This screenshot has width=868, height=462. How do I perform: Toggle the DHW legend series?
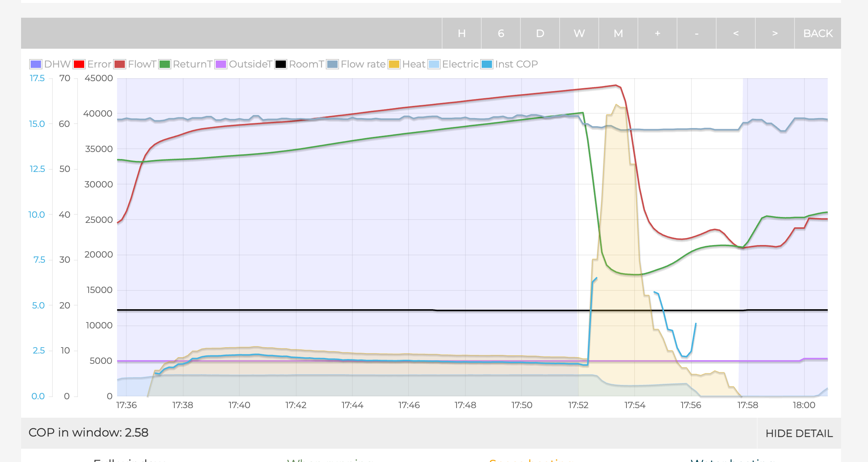(57, 64)
